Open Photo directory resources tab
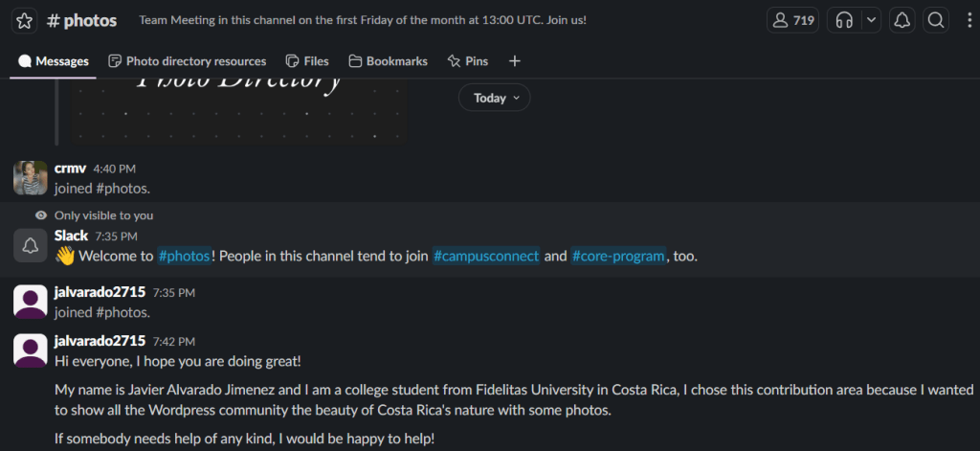This screenshot has height=451, width=980. (x=188, y=61)
